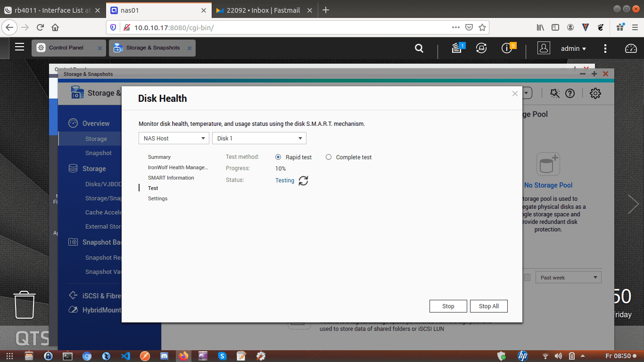Open dropdown behind the Disk Health dialog
Image resolution: width=644 pixels, height=362 pixels.
pyautogui.click(x=527, y=93)
